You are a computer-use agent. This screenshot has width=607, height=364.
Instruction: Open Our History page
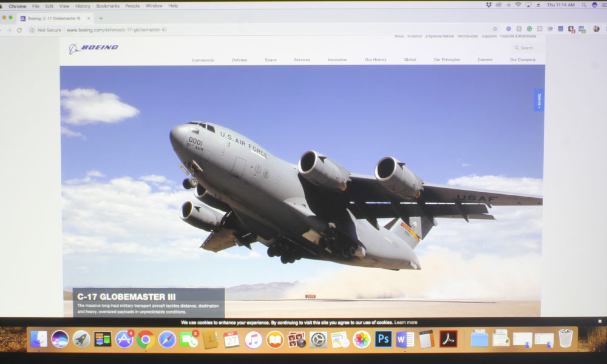point(376,59)
